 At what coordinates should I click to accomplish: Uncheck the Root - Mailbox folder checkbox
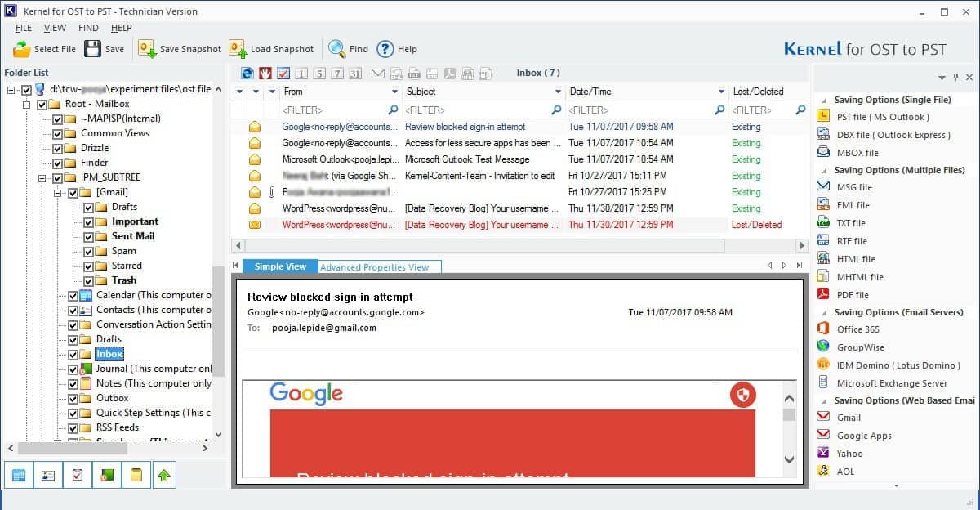42,105
